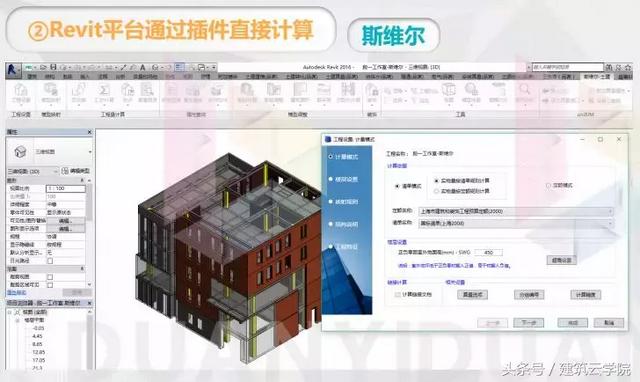Switch to the 插入 ribbon tab
The height and width of the screenshot is (382, 640).
(85, 76)
